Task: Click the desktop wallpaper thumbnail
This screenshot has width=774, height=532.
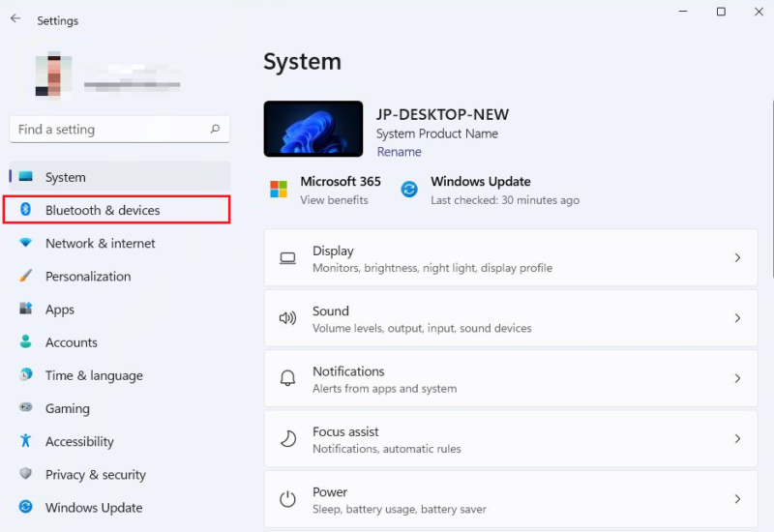Action: (313, 129)
